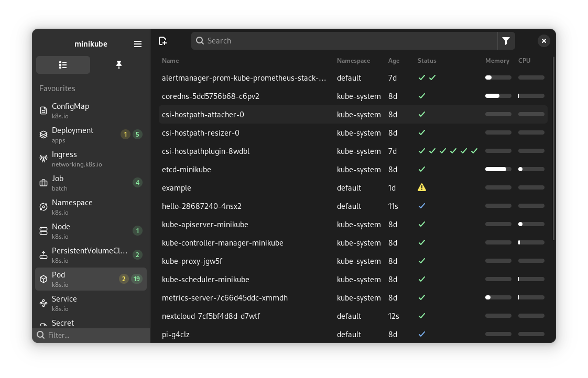Viewport: 588px width, 378px height.
Task: Select the Ingress antenna icon
Action: [x=43, y=159]
